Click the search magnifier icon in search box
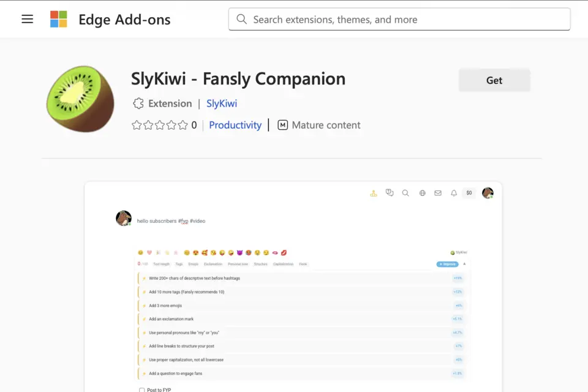The width and height of the screenshot is (588, 392). (x=241, y=19)
